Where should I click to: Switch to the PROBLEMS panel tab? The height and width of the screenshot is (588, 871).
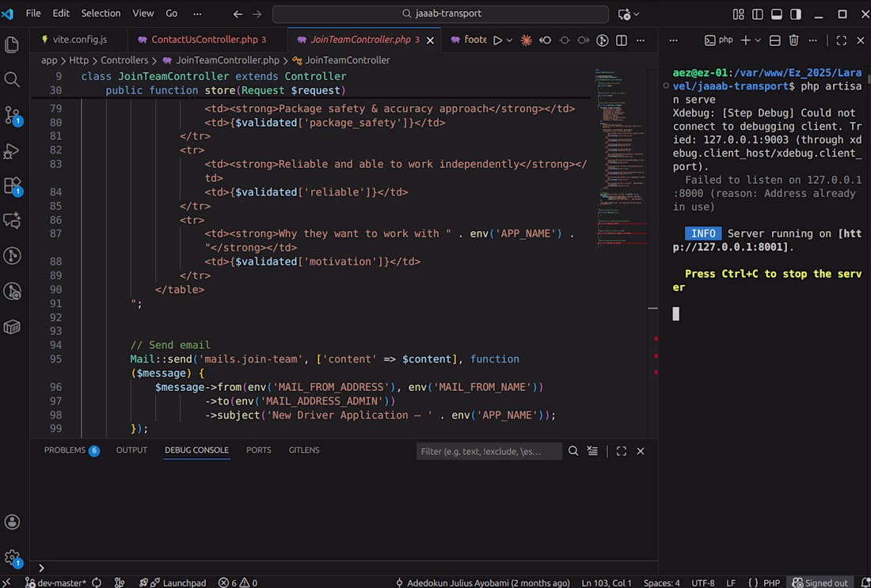point(64,450)
